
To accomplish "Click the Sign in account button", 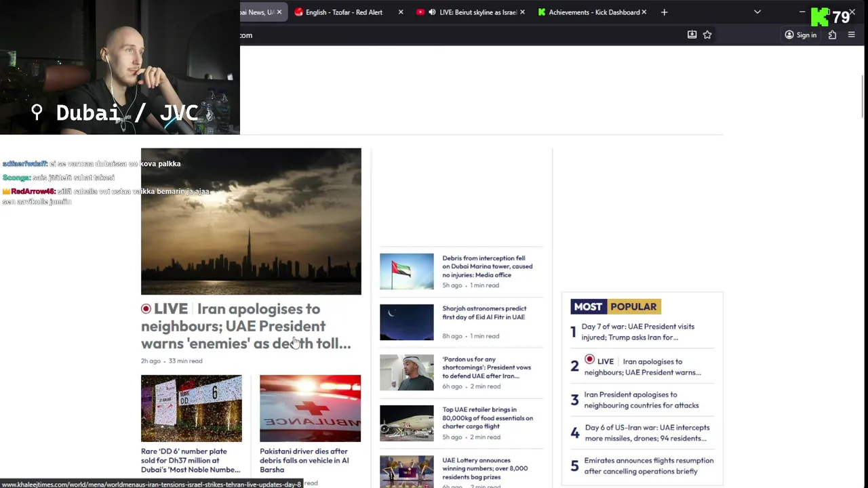I will (800, 35).
